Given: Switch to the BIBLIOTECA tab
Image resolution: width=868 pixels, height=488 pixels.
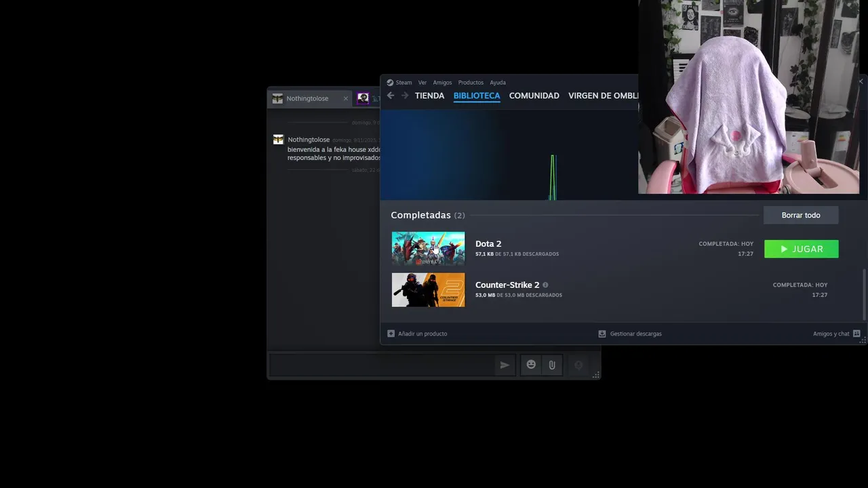Looking at the screenshot, I should point(477,96).
